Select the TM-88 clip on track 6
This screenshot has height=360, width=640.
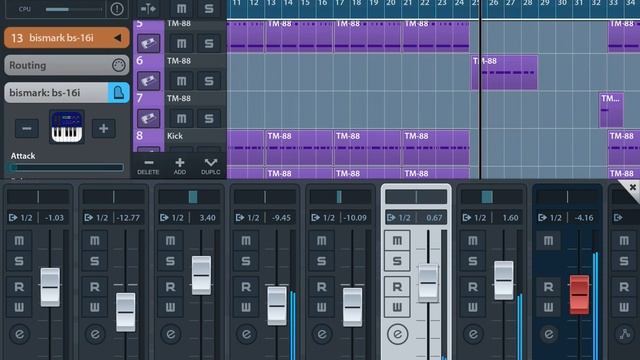click(504, 73)
